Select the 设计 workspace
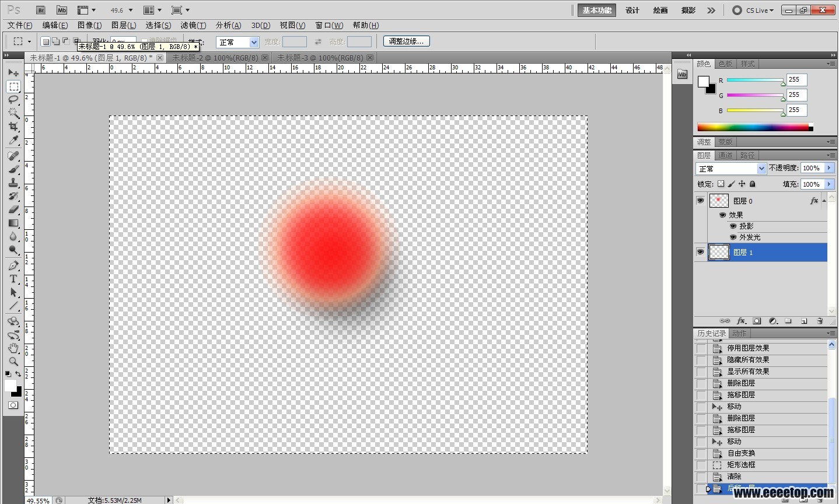839x504 pixels. (x=632, y=10)
